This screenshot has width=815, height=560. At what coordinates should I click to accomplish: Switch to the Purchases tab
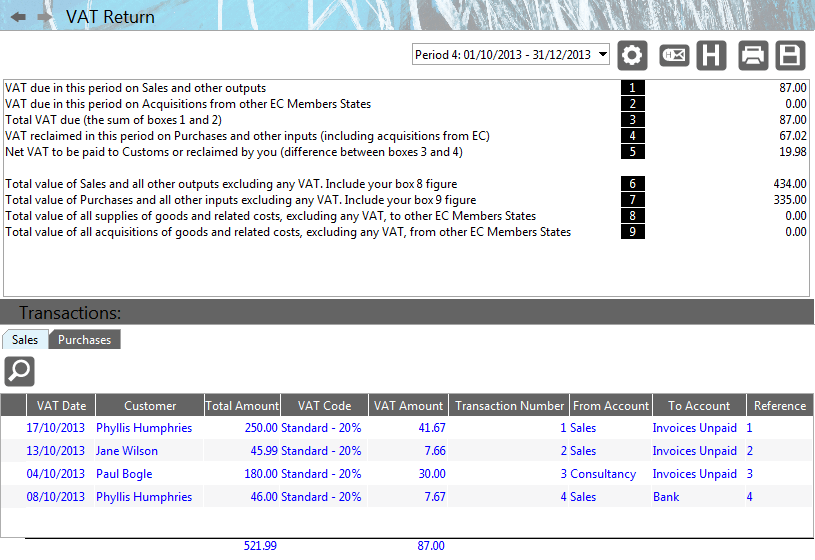coord(85,340)
